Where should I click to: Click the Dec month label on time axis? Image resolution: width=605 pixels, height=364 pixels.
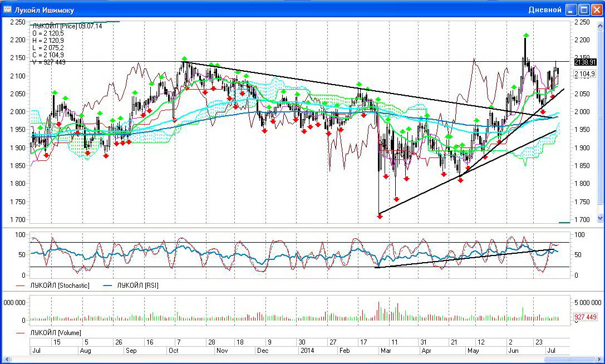(263, 351)
